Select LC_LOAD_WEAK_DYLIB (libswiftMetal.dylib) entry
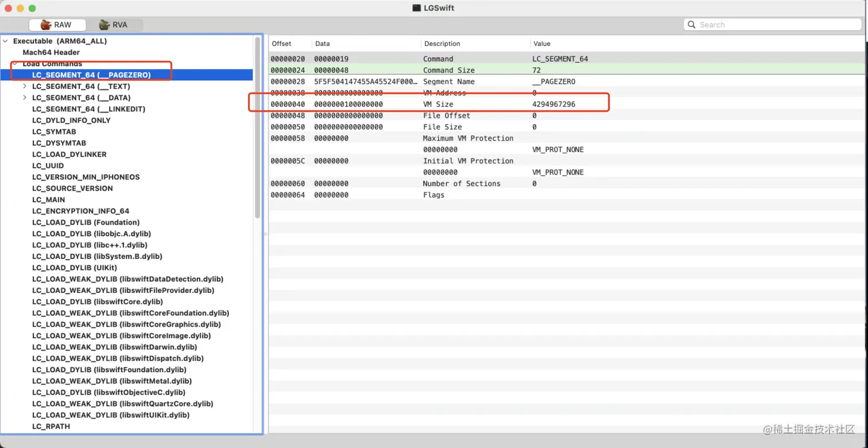 click(x=113, y=381)
